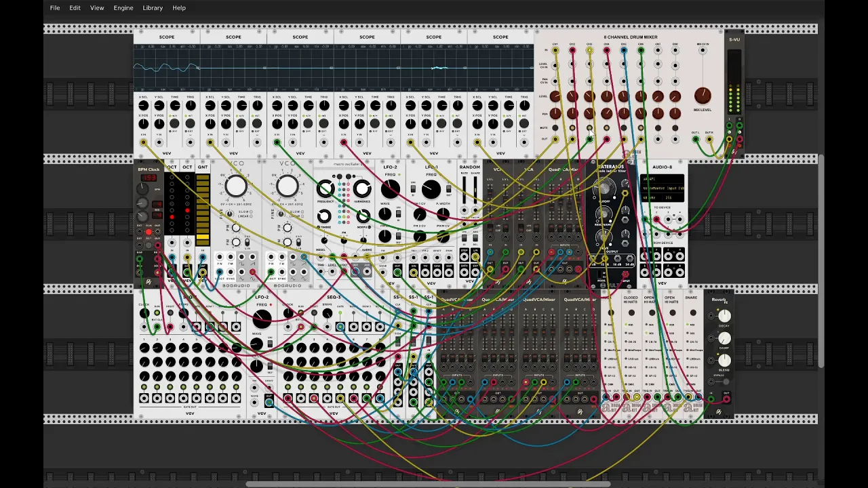Toggle the red RUN button on BPM Clock
Screen dimensions: 868x488
[x=149, y=232]
